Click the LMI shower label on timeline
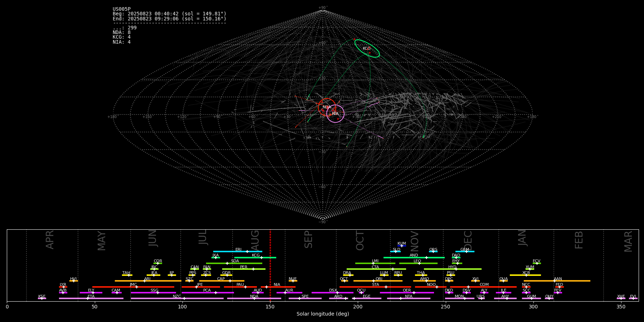 (x=375, y=261)
